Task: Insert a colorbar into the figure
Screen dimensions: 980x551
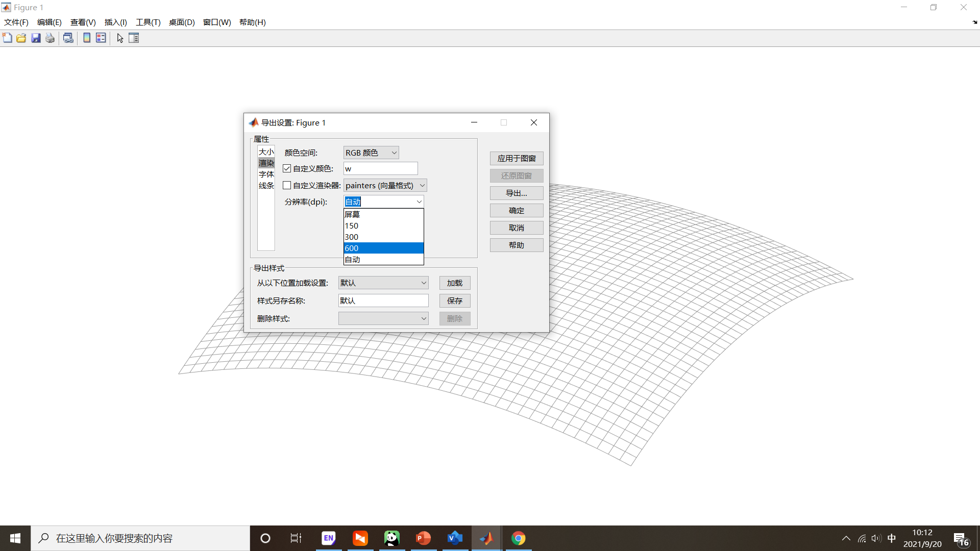Action: (86, 38)
